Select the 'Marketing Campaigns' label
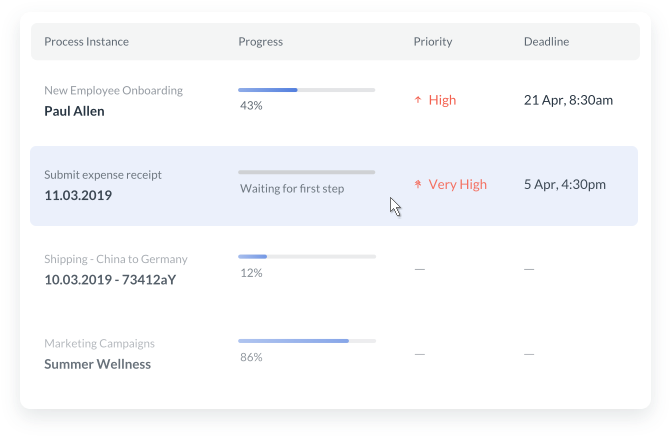This screenshot has height=437, width=671. 99,344
